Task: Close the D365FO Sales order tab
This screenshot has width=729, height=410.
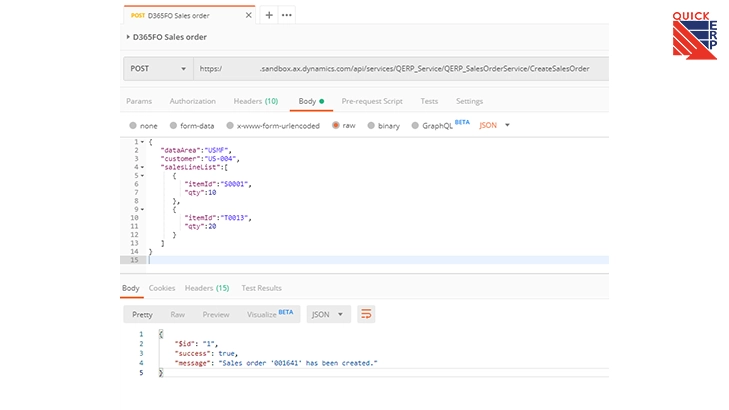Action: (x=249, y=15)
